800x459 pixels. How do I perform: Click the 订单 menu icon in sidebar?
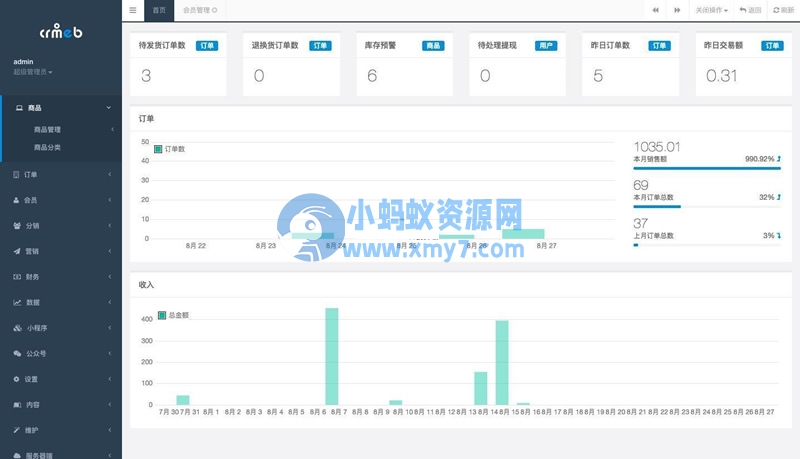[x=16, y=174]
